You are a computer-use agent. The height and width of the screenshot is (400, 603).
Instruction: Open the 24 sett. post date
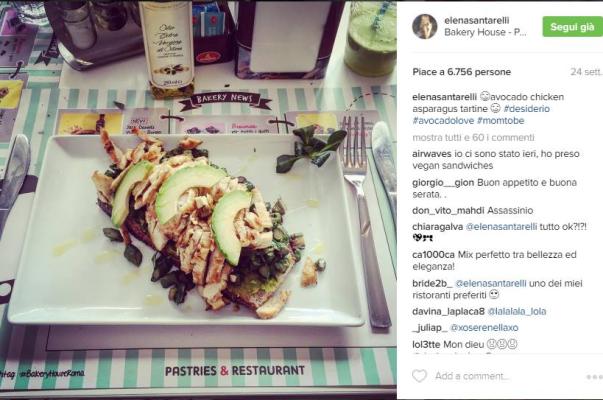(586, 72)
